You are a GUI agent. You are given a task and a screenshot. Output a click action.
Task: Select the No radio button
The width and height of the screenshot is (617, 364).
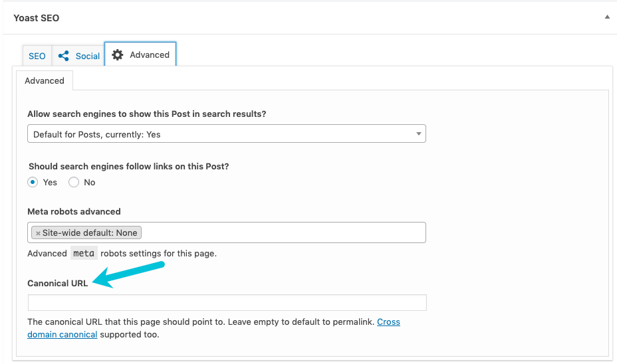pos(74,182)
